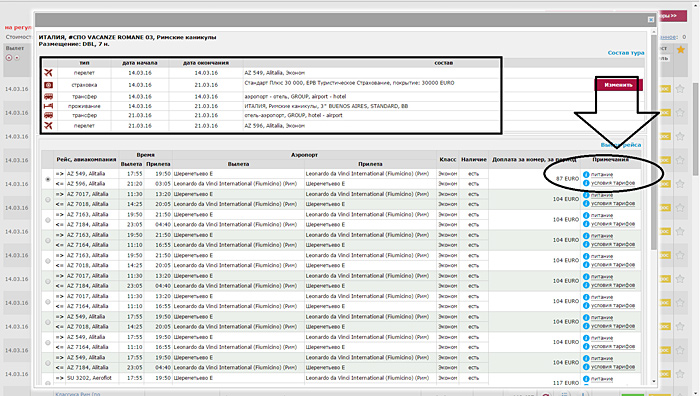
Task: Click the питание info icon for AZ 549 / AZ 7164
Action: point(586,338)
